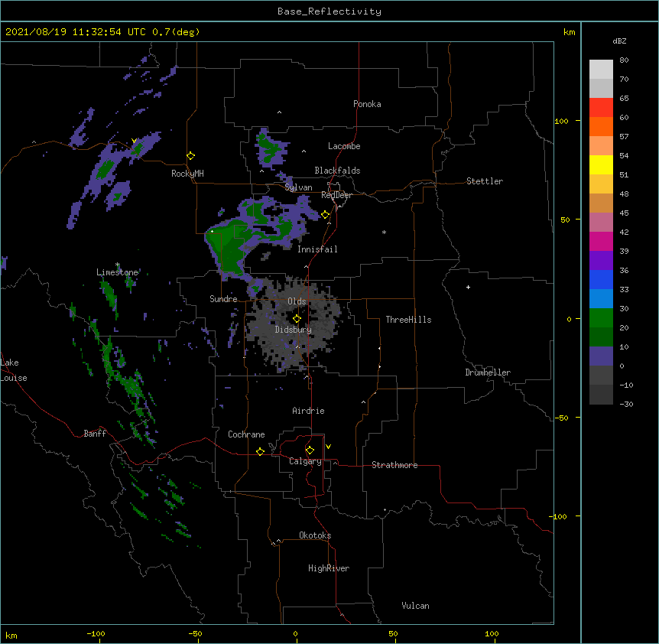Click the yellow marker between Olds and Didsbury

[297, 319]
